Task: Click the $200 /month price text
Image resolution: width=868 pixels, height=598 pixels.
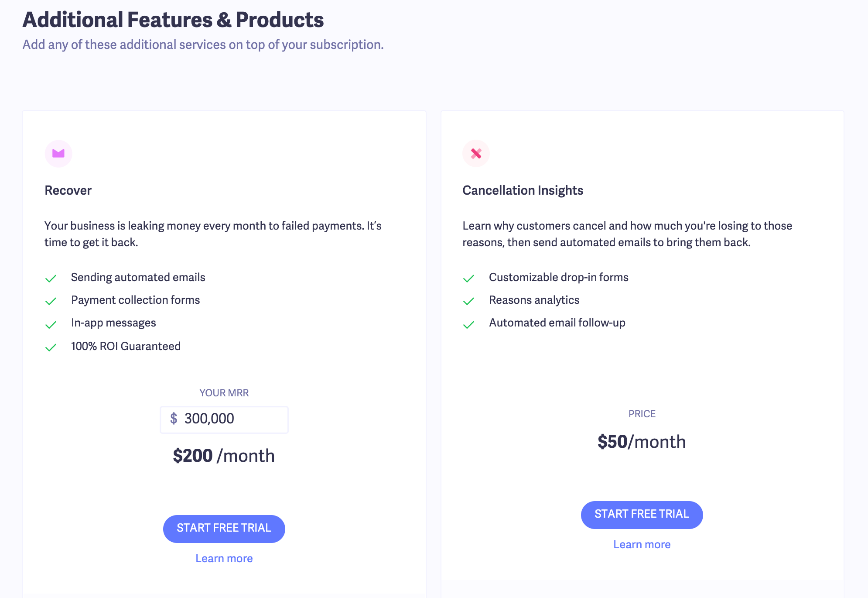Action: tap(223, 455)
